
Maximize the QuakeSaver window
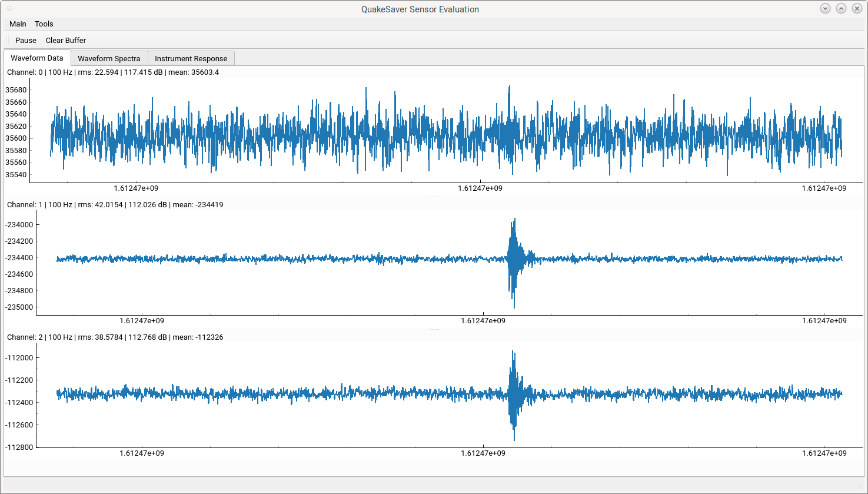[841, 8]
